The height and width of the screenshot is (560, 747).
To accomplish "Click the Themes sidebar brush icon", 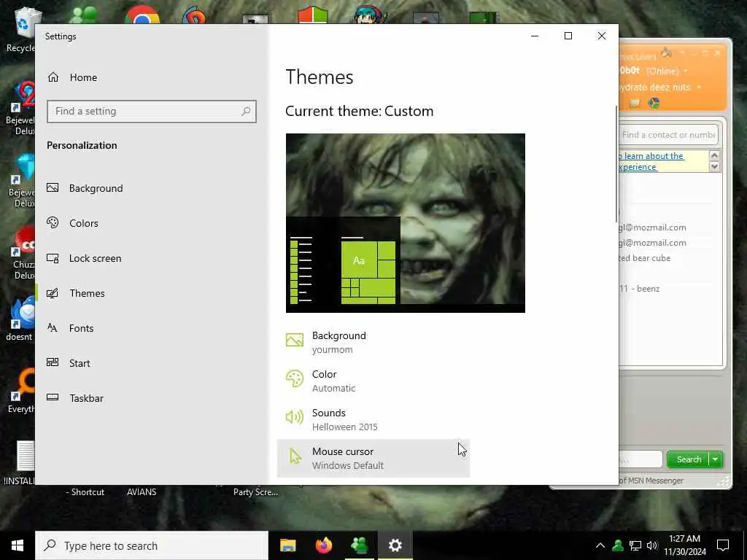I will click(x=53, y=293).
